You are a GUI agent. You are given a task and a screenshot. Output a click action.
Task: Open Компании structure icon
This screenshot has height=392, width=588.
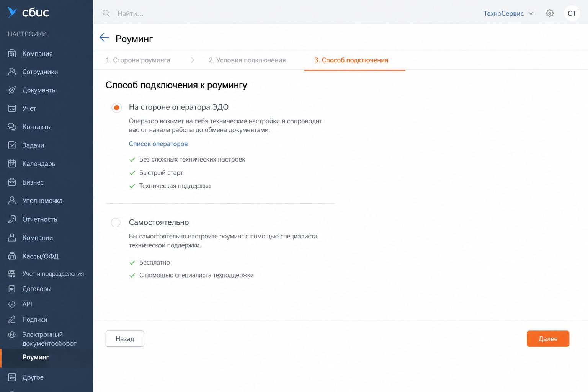pos(12,237)
